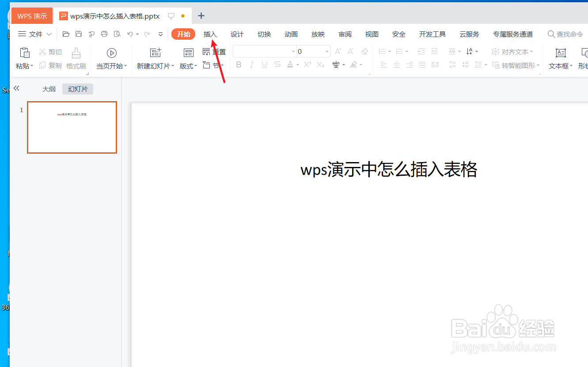Toggle Bold formatting
This screenshot has height=367, width=588.
point(239,65)
